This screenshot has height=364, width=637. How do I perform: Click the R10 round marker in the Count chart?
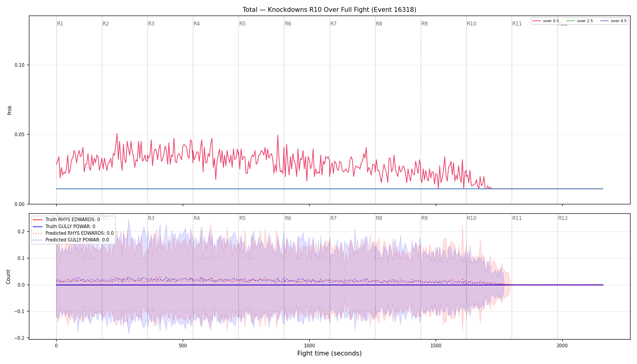point(471,218)
